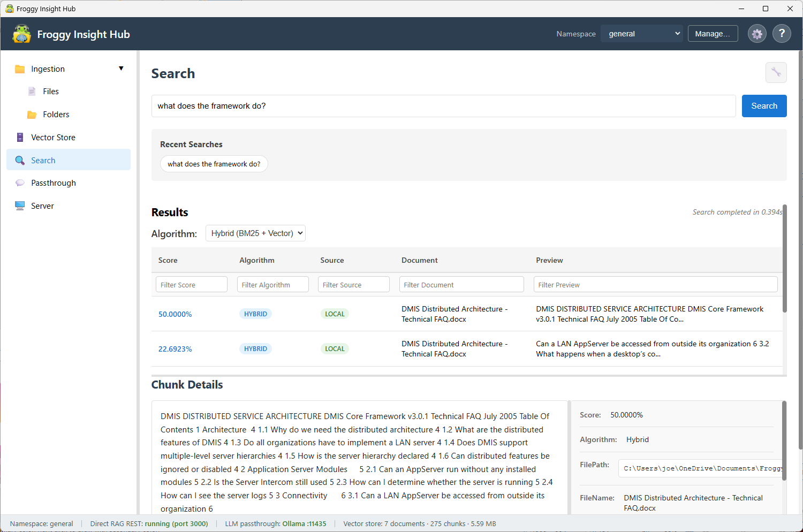This screenshot has height=532, width=803.
Task: Click the Filter Algorithm field
Action: pyautogui.click(x=273, y=285)
